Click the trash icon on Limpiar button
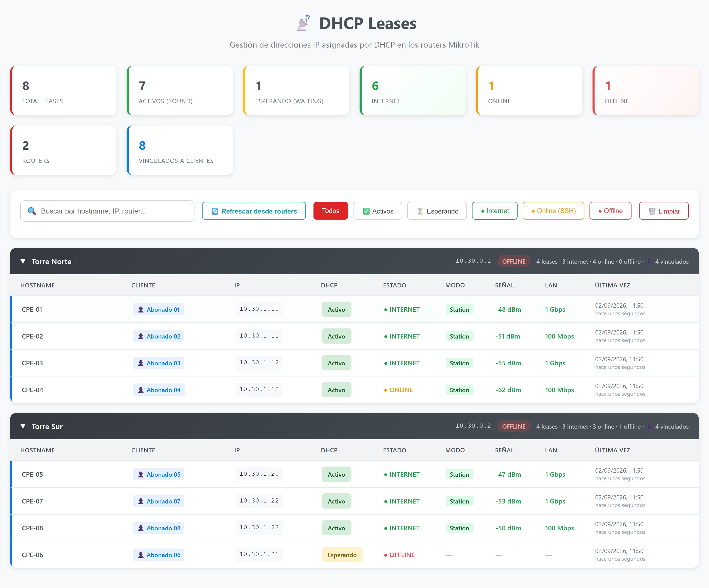Viewport: 709px width, 588px height. pos(652,211)
